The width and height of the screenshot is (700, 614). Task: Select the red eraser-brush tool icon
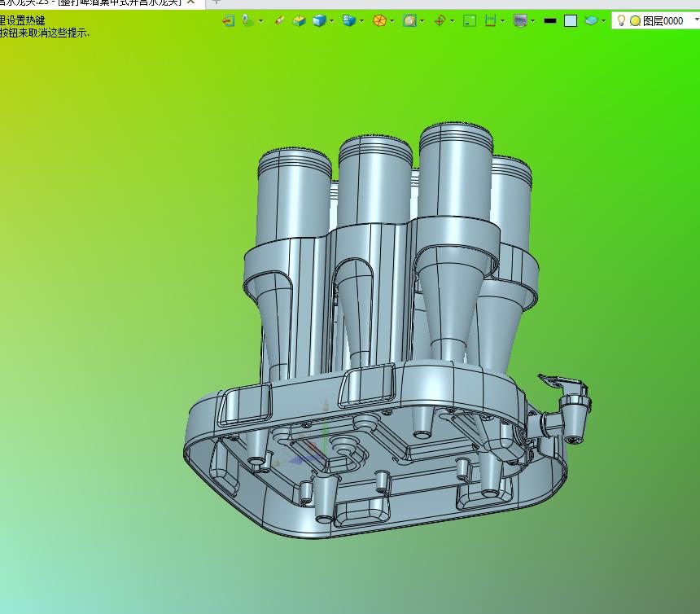click(x=279, y=20)
